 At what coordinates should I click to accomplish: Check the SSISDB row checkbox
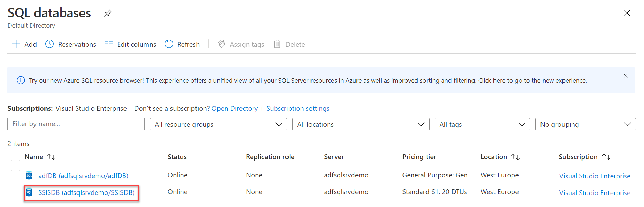[16, 191]
